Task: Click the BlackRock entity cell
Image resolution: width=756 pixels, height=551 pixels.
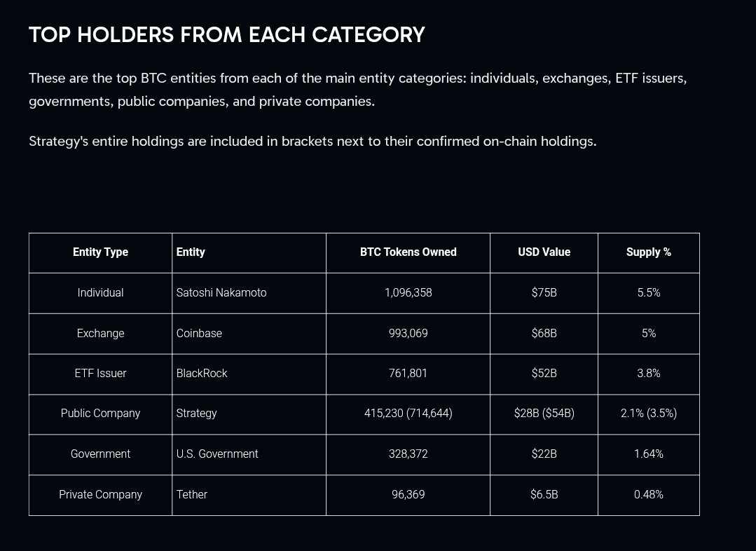Action: 202,374
